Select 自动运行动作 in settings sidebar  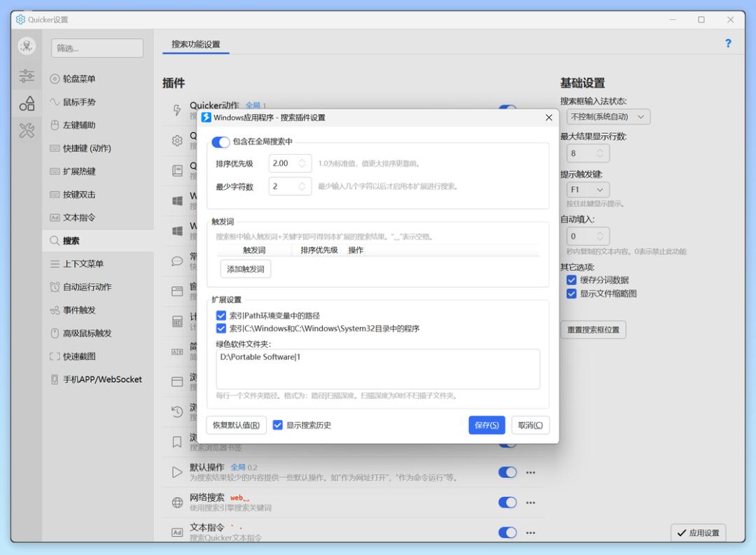point(98,287)
